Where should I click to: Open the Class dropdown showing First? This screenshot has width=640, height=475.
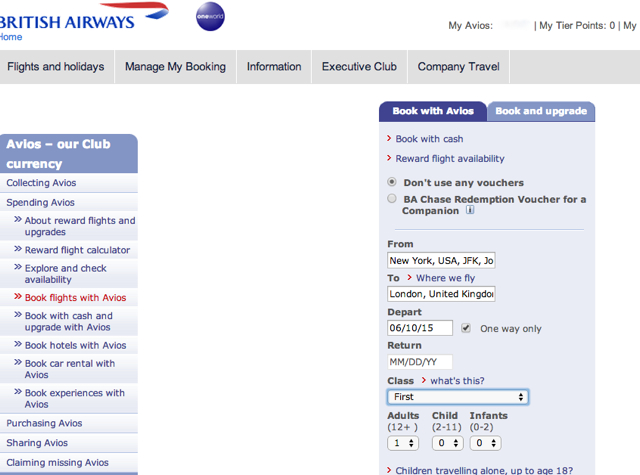pos(458,397)
